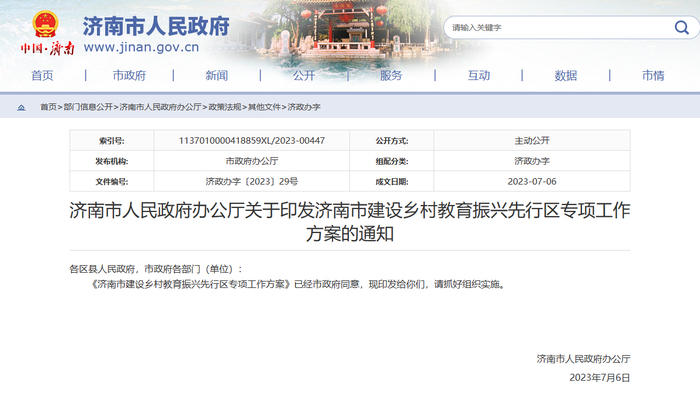This screenshot has height=396, width=700.
Task: Click the signature 济南市人民政府办公厅 at bottom
Action: click(x=583, y=358)
